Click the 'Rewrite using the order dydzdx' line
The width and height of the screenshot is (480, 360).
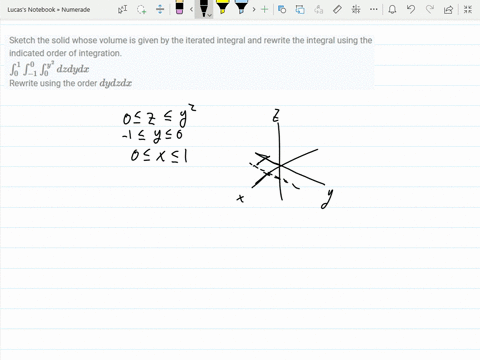[x=70, y=83]
